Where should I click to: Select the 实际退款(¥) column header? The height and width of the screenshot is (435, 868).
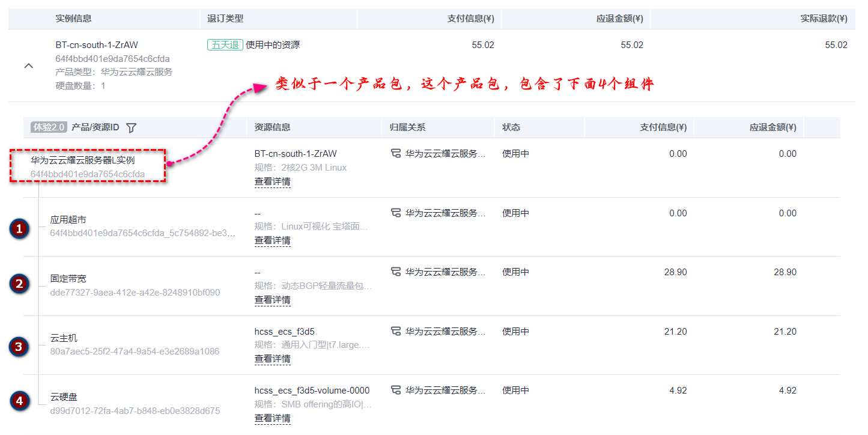(x=824, y=19)
